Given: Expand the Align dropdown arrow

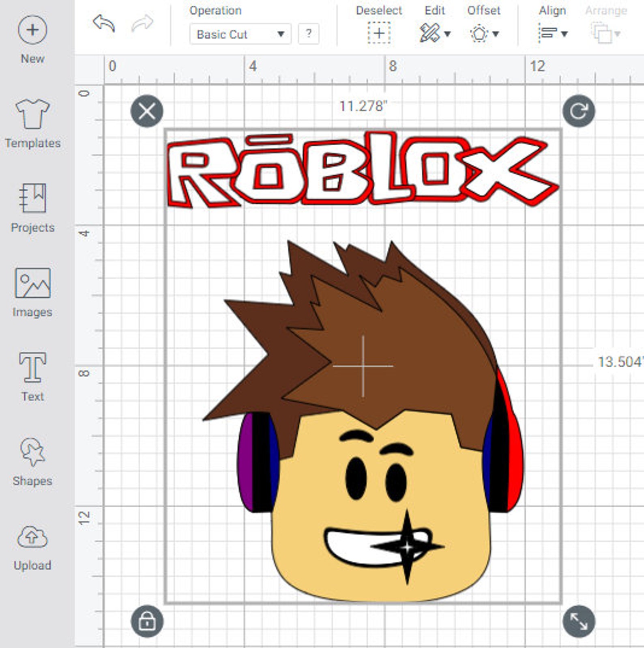Looking at the screenshot, I should coord(564,34).
